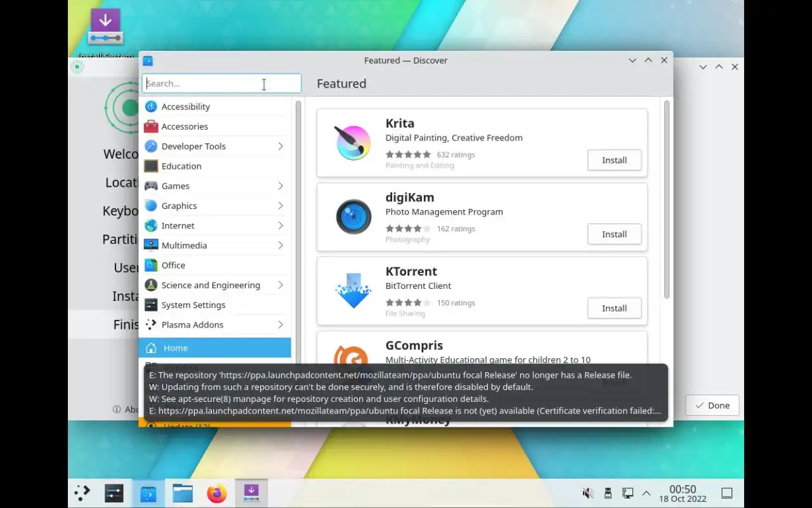This screenshot has width=812, height=508.
Task: Click the digiKam camera lens icon
Action: point(353,217)
